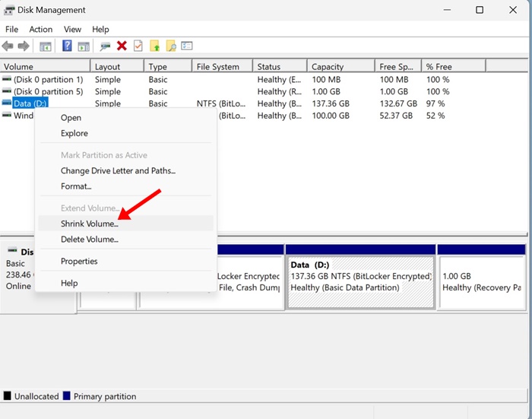The image size is (532, 419).
Task: Sort by the Capacity column header
Action: 341,67
